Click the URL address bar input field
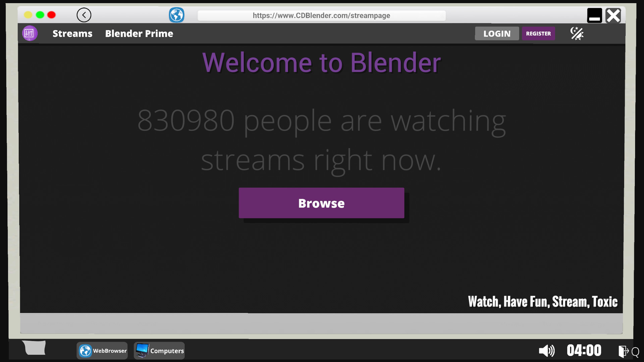 (x=322, y=15)
